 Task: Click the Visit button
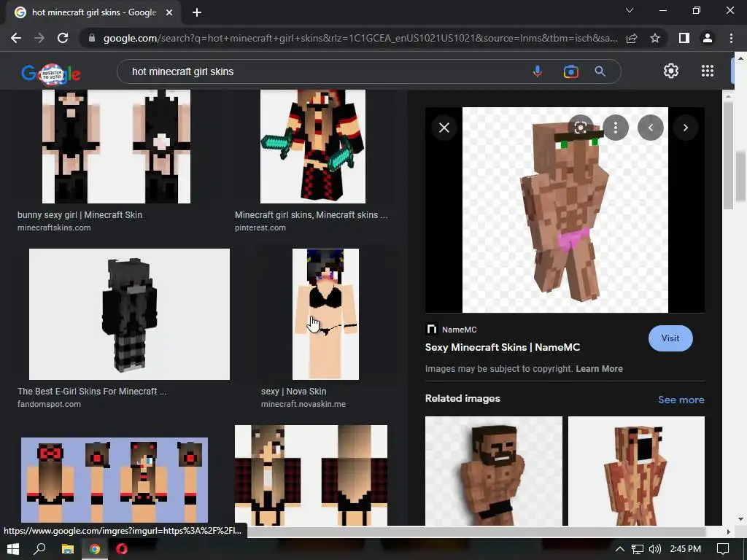[670, 338]
